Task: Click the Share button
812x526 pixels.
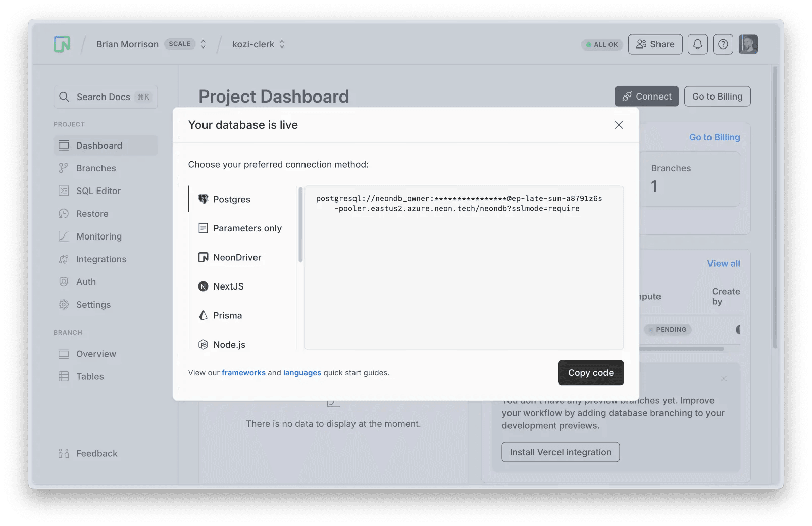Action: point(655,44)
